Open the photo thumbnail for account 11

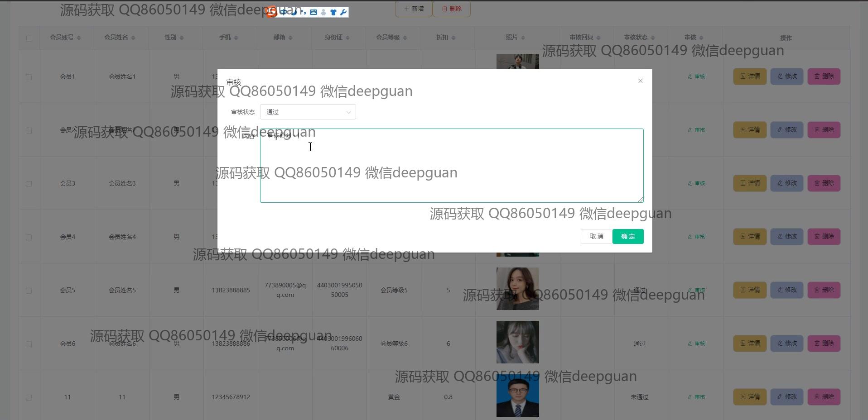click(518, 396)
